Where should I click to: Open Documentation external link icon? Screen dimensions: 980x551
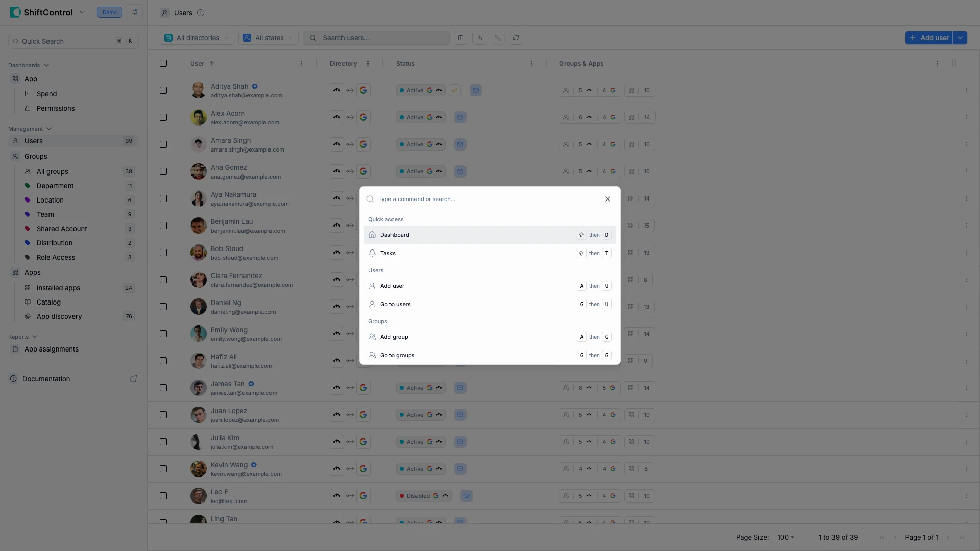coord(134,379)
